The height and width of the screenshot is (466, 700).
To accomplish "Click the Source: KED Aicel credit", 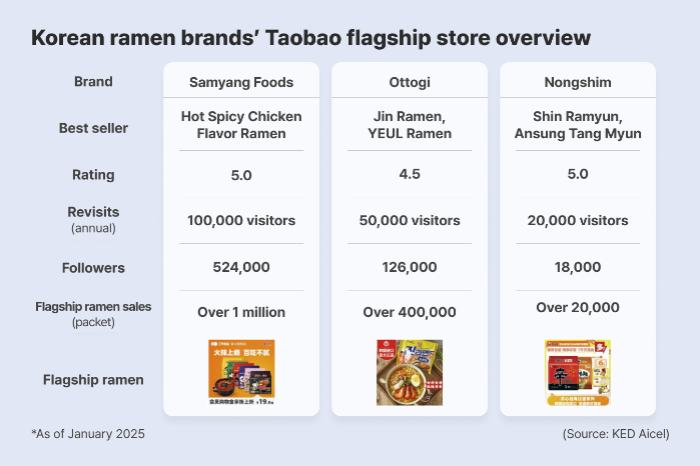I will [616, 434].
